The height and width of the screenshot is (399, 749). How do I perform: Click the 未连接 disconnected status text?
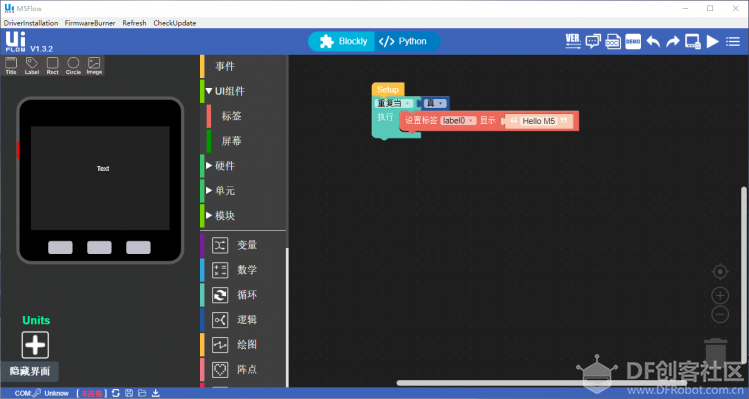click(x=91, y=393)
